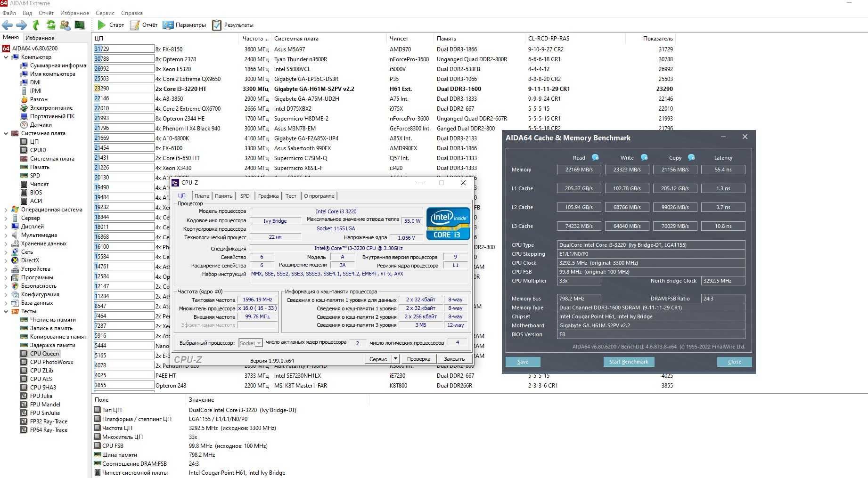Open the FP64 Ray-Trace benchmark
This screenshot has height=478, width=868.
[49, 430]
